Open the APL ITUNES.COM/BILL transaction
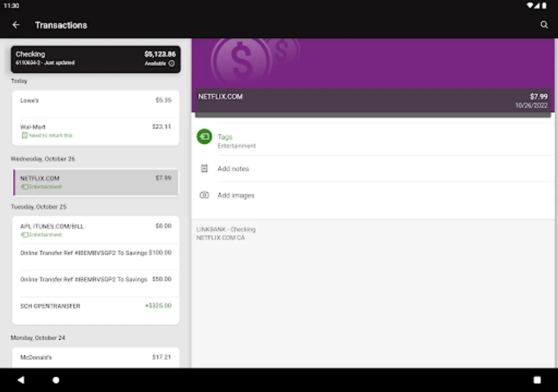Image resolution: width=558 pixels, height=392 pixels. 95,230
